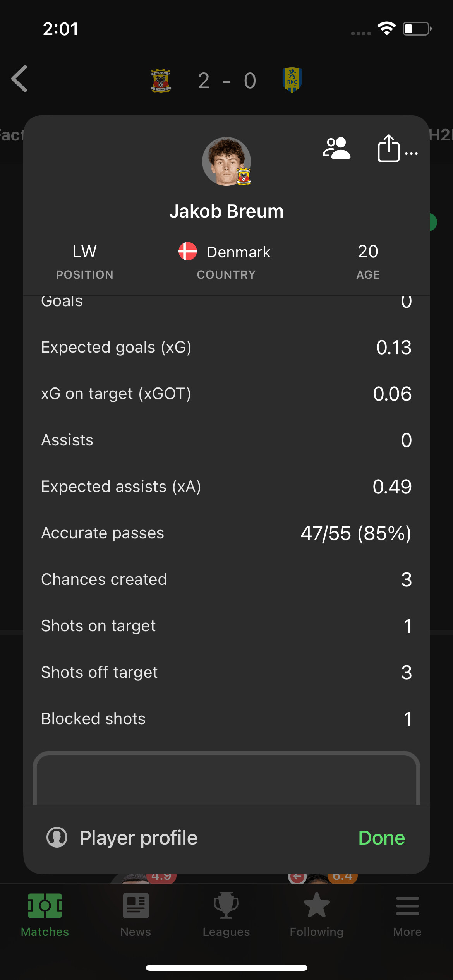Tap Jakob Breum's avatar photo

click(x=226, y=161)
